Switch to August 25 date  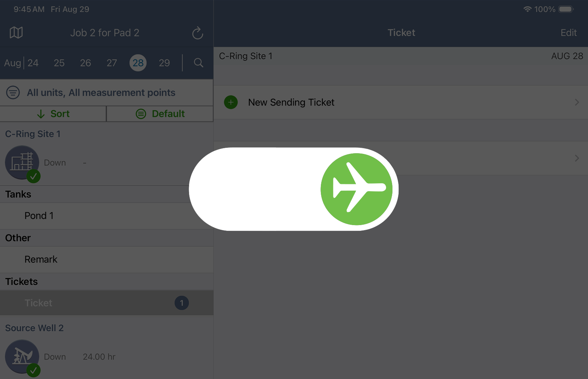click(x=59, y=63)
